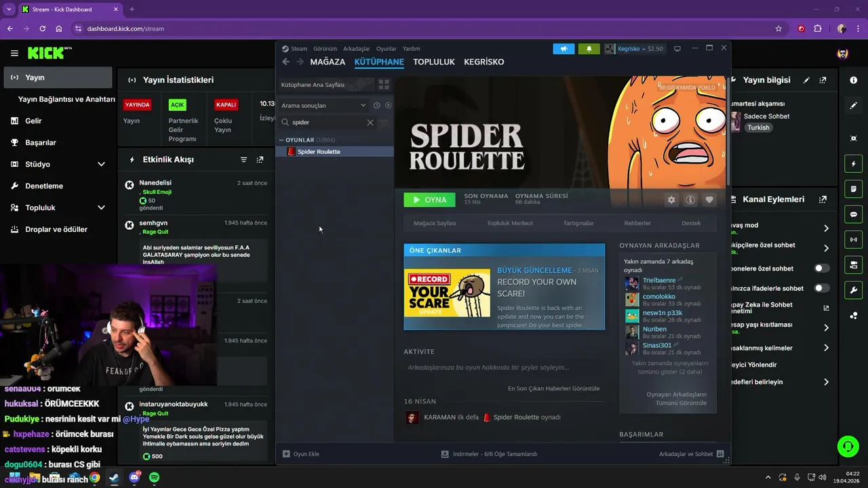Image resolution: width=868 pixels, height=488 pixels.
Task: Edit Yayın bilgisi with pencil icon
Action: [806, 80]
